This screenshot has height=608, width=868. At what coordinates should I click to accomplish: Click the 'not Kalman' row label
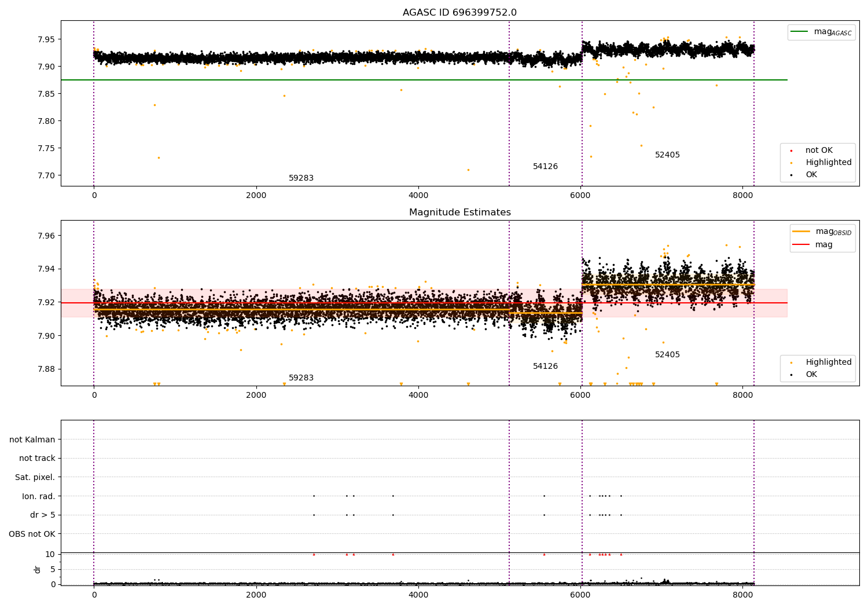(x=32, y=440)
